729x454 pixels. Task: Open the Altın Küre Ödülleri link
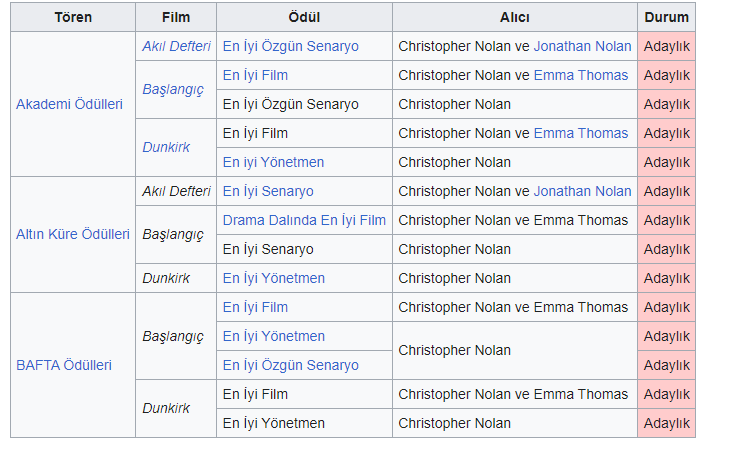click(x=73, y=234)
